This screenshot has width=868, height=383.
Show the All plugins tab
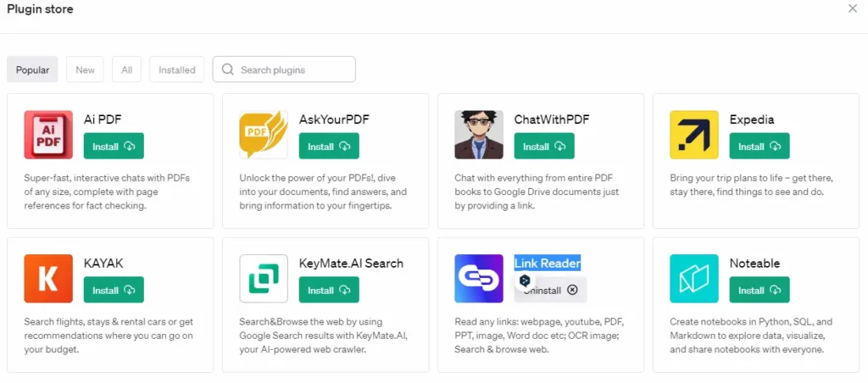click(127, 69)
